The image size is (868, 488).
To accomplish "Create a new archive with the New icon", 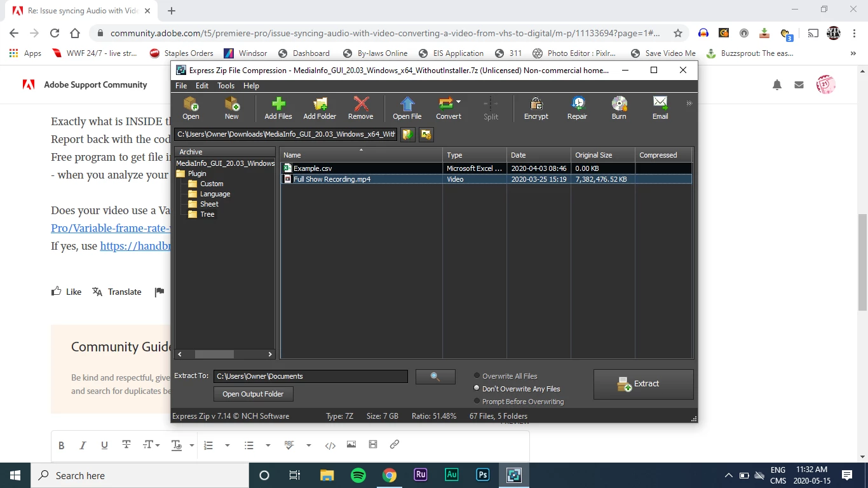I will tap(231, 107).
